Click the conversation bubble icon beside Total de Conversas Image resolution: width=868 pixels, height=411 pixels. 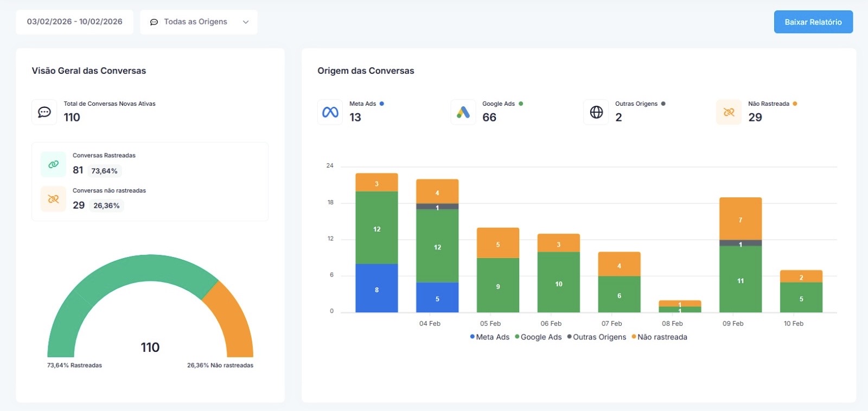point(44,112)
